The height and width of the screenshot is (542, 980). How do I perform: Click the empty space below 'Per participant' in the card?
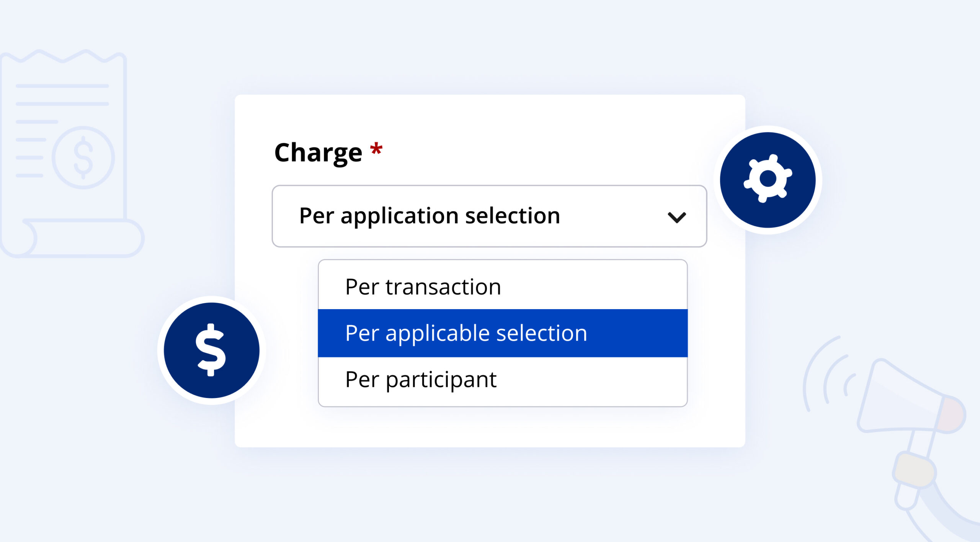(490, 427)
